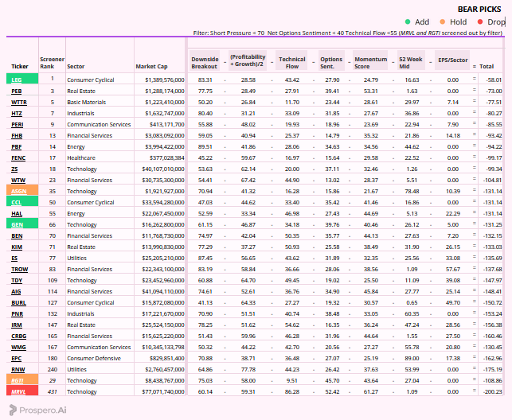Image resolution: width=512 pixels, height=420 pixels.
Task: Open the KIM ticker link
Action: [17, 247]
